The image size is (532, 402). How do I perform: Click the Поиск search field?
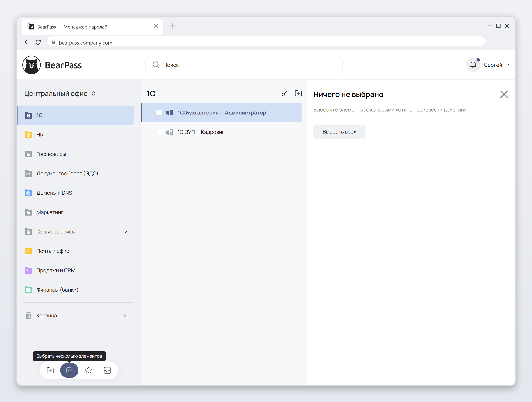244,65
